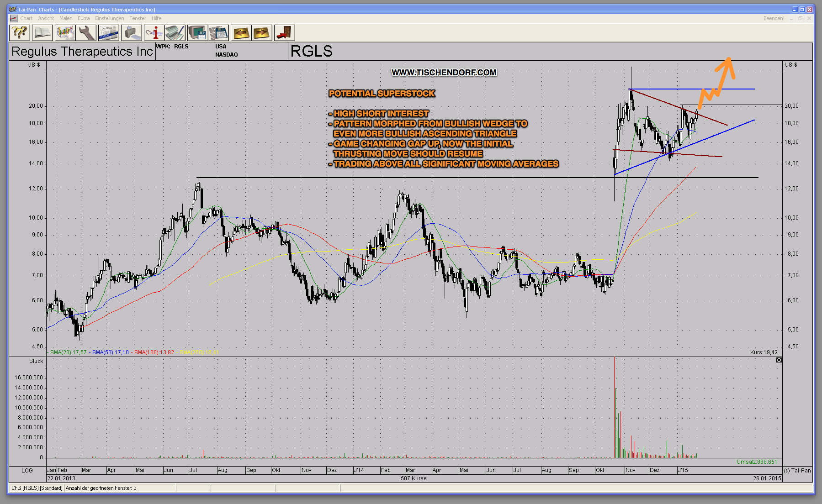Close the volume panel with X box
822x504 pixels.
click(x=779, y=360)
